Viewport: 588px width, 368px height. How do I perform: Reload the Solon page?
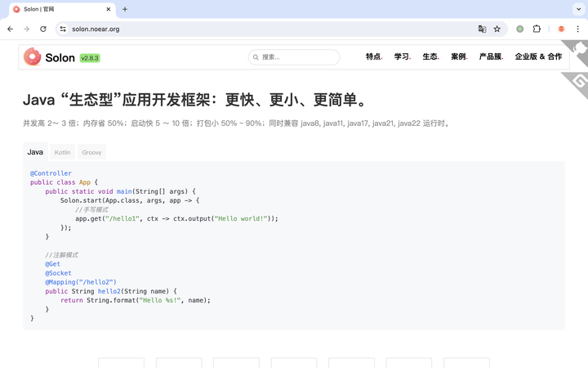[x=43, y=29]
